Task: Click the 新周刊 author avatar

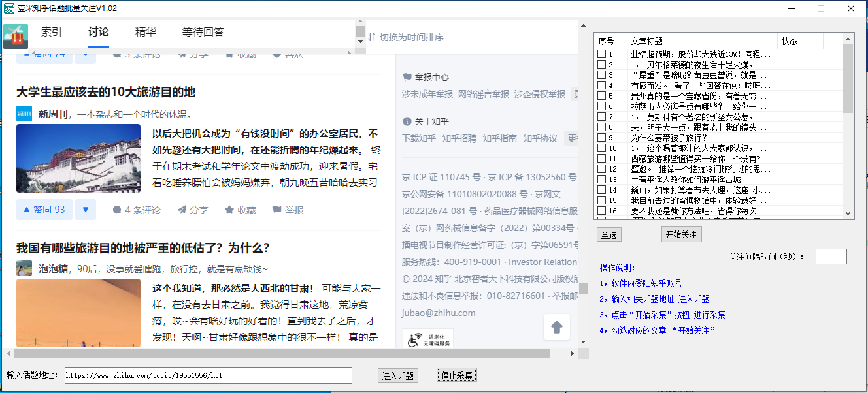Action: (x=24, y=114)
